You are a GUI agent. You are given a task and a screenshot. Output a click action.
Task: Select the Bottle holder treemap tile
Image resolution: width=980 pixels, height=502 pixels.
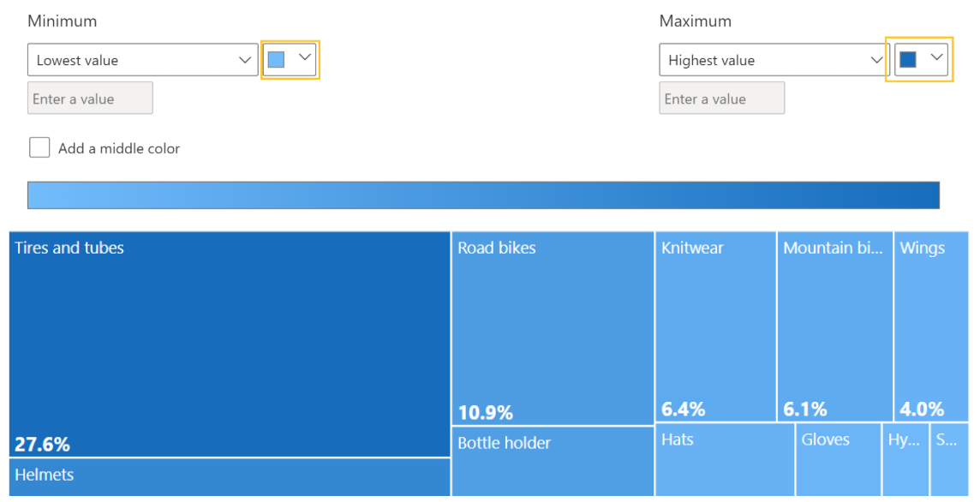click(x=553, y=463)
